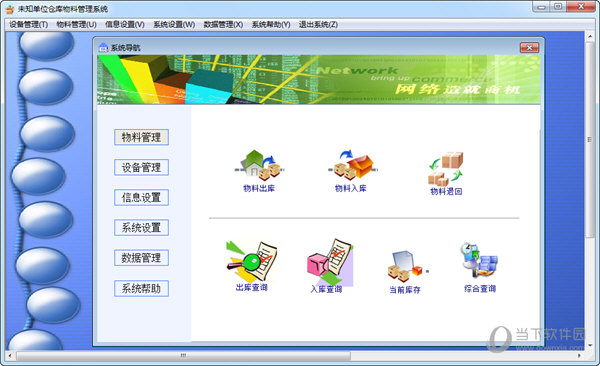Open the 入库查询 icon
The width and height of the screenshot is (600, 366).
tap(330, 262)
